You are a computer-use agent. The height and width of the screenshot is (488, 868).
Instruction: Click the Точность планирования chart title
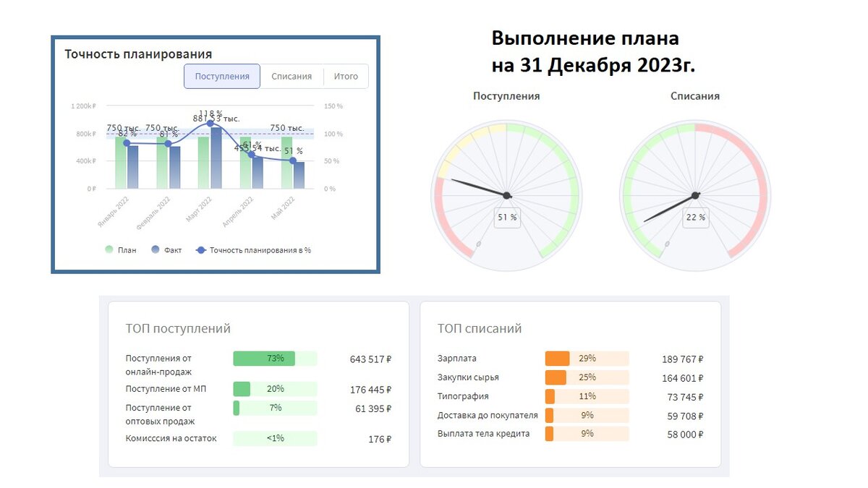click(x=138, y=54)
